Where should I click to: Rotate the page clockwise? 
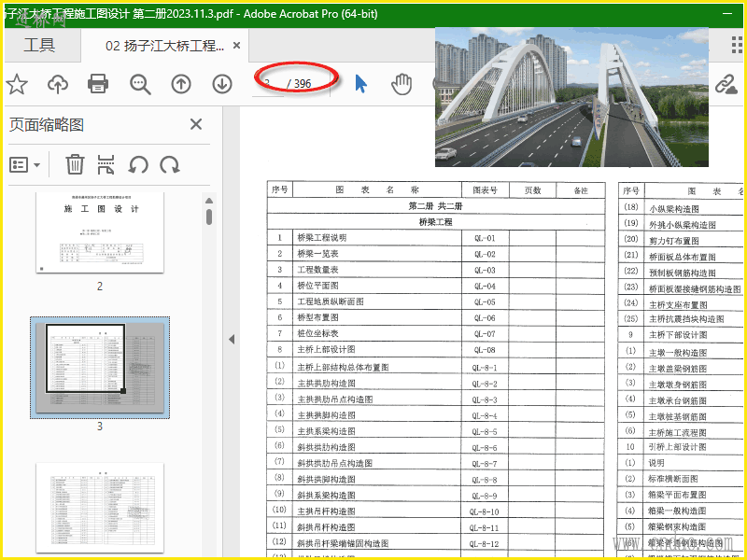point(170,165)
